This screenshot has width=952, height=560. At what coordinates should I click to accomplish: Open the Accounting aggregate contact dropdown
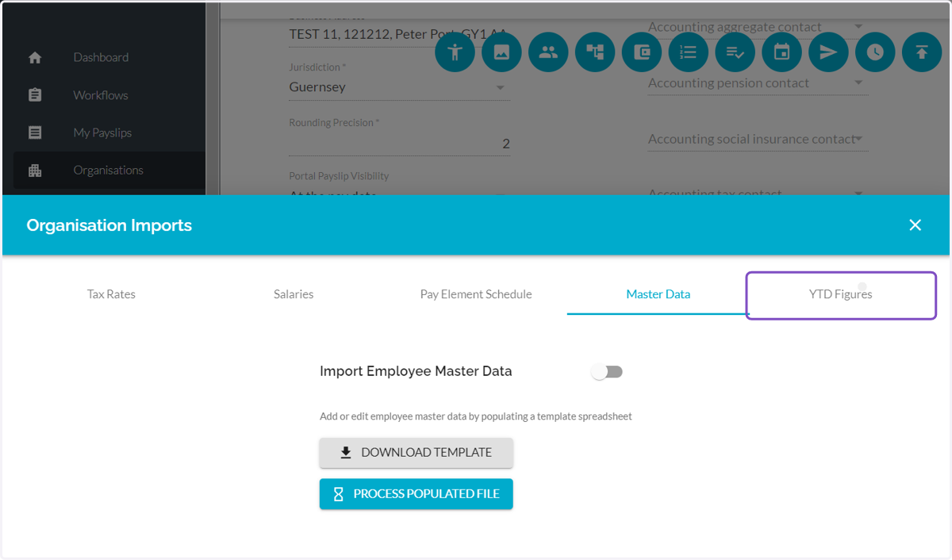point(758,27)
